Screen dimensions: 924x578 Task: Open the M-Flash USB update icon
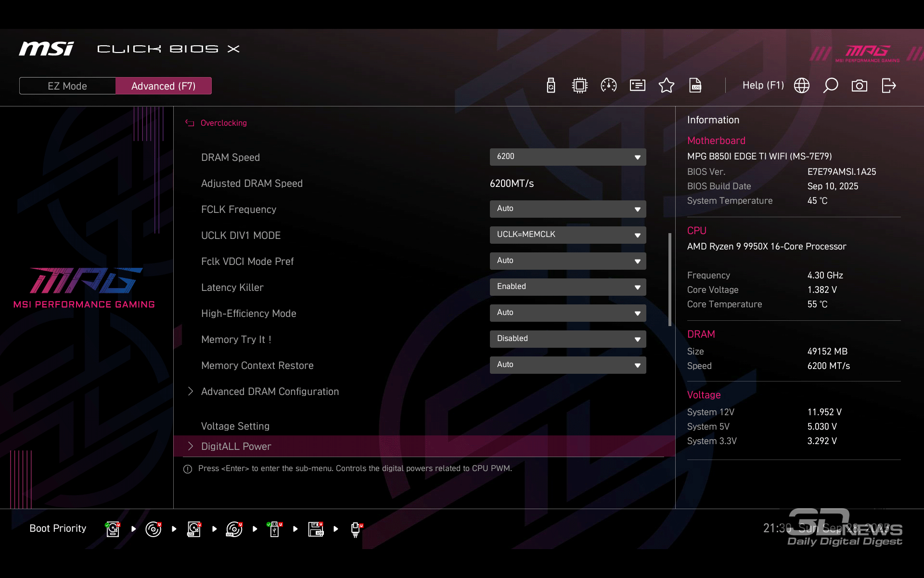pyautogui.click(x=551, y=86)
